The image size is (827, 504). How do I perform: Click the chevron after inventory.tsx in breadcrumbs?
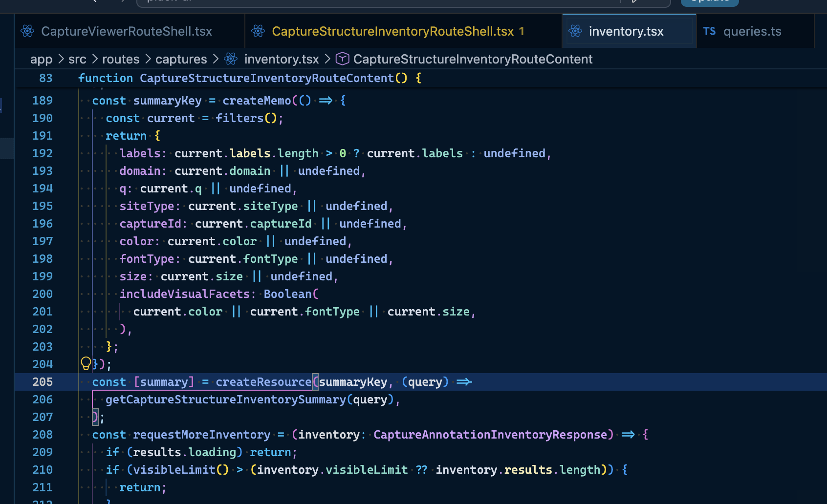click(327, 59)
